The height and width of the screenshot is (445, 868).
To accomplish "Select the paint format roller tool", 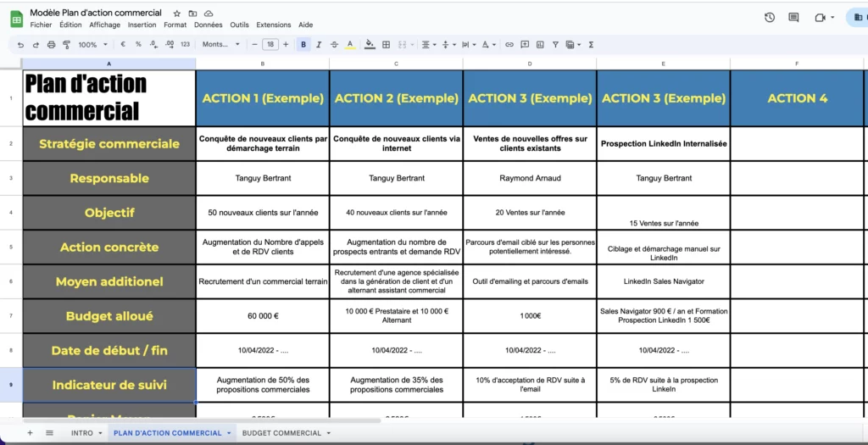I will click(66, 45).
